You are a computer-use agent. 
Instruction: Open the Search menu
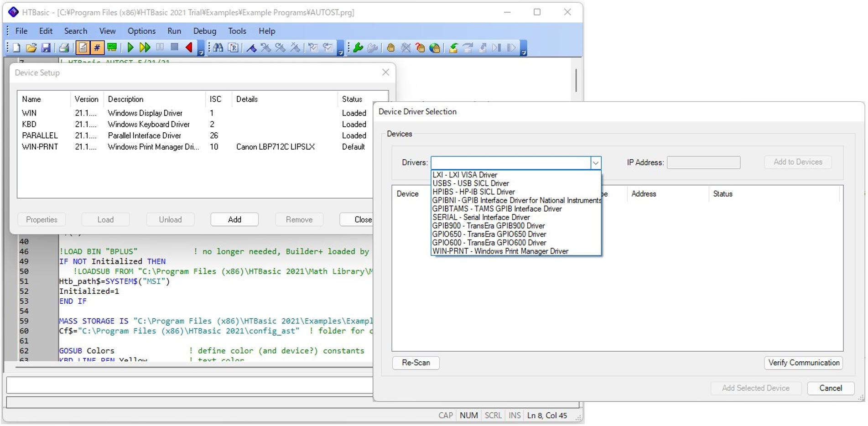coord(76,31)
